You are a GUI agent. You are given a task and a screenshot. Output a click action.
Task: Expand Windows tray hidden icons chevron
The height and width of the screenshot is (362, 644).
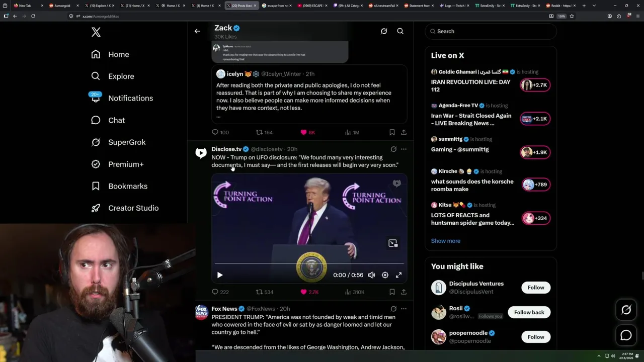coord(599,356)
